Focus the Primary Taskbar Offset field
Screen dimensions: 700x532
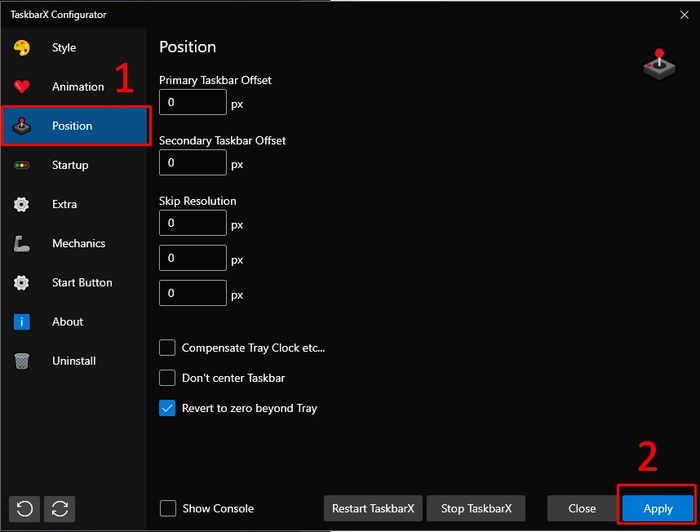coord(193,102)
